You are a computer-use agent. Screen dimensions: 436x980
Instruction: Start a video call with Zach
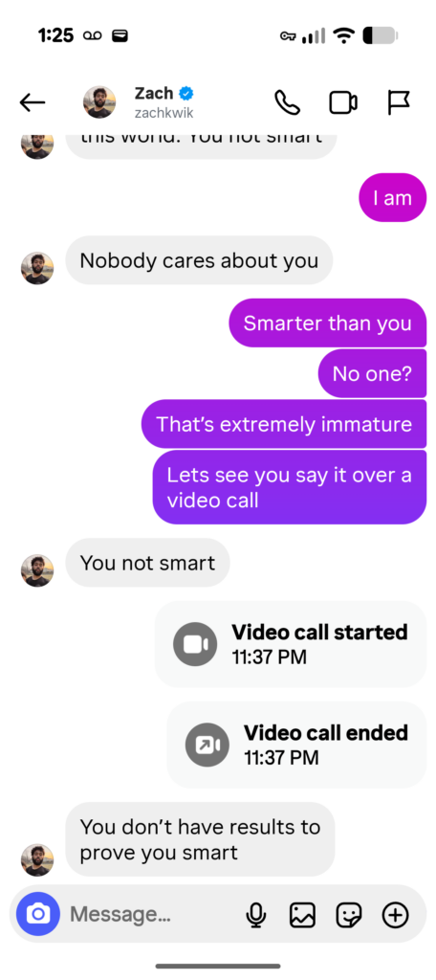point(343,102)
